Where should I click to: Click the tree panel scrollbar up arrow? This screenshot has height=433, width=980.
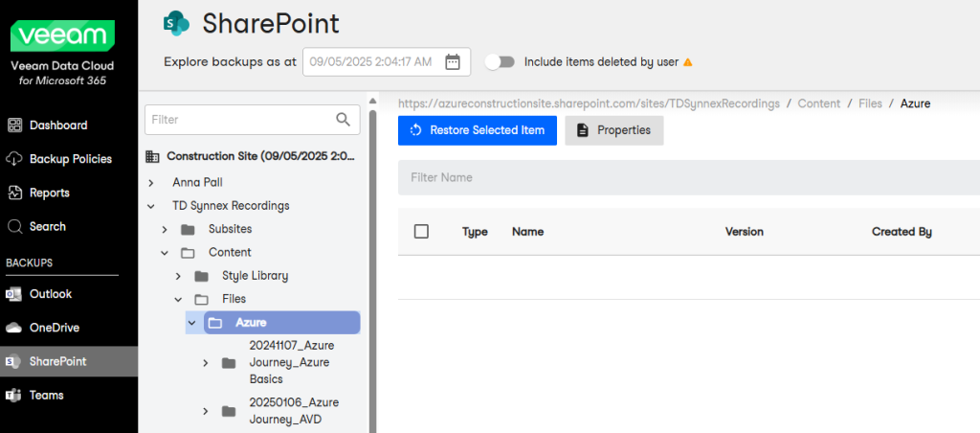click(x=373, y=101)
